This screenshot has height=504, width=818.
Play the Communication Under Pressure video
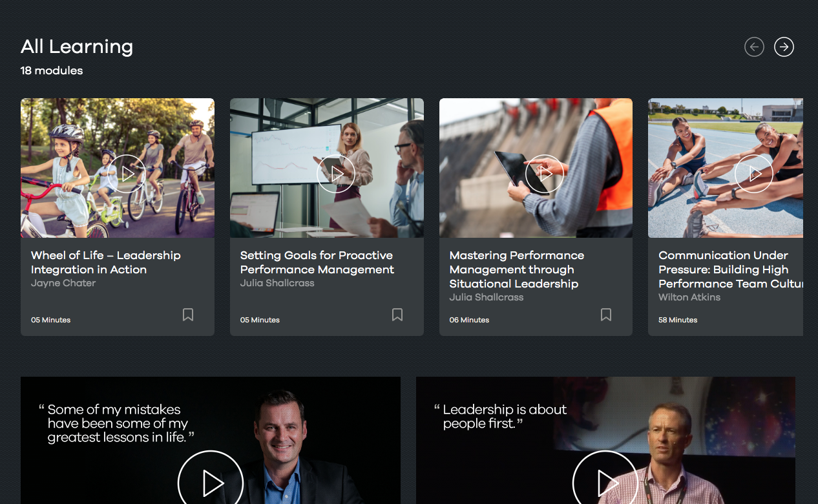coord(754,174)
